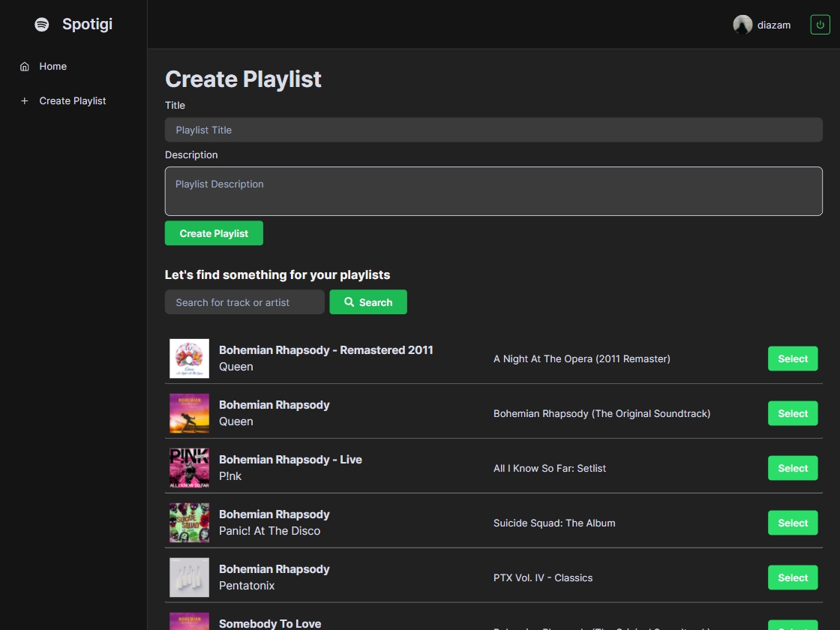Click artist name Panic! At The Disco
This screenshot has height=630, width=840.
coord(269,531)
